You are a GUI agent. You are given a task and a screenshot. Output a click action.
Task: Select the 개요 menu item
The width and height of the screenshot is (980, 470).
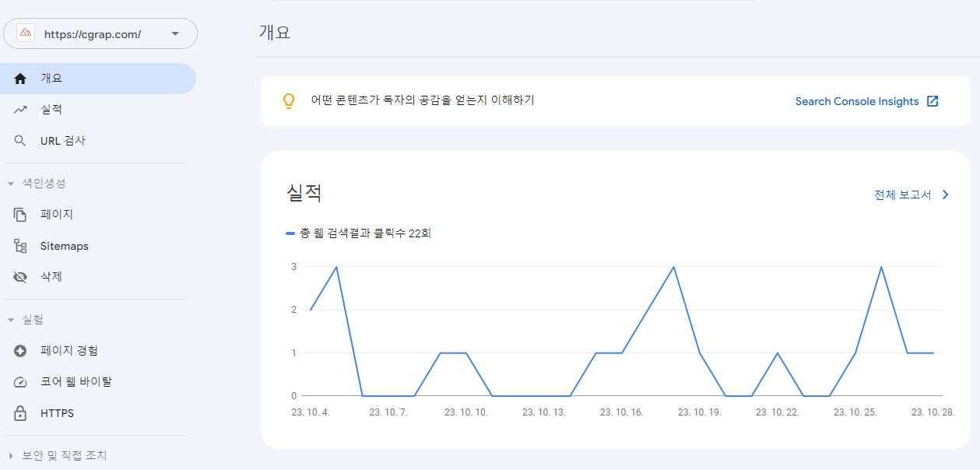coord(98,79)
